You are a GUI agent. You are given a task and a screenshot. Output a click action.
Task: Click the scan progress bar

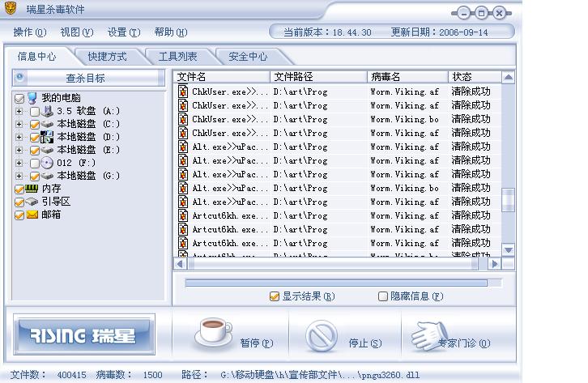[343, 283]
